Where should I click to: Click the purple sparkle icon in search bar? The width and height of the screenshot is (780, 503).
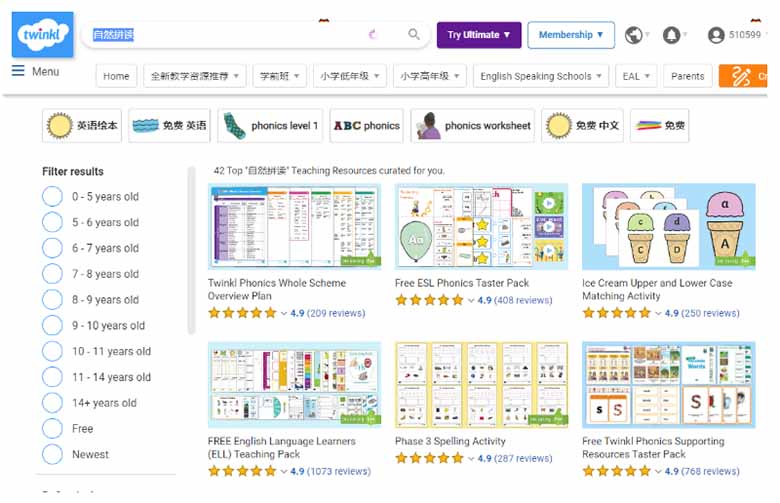pos(373,34)
